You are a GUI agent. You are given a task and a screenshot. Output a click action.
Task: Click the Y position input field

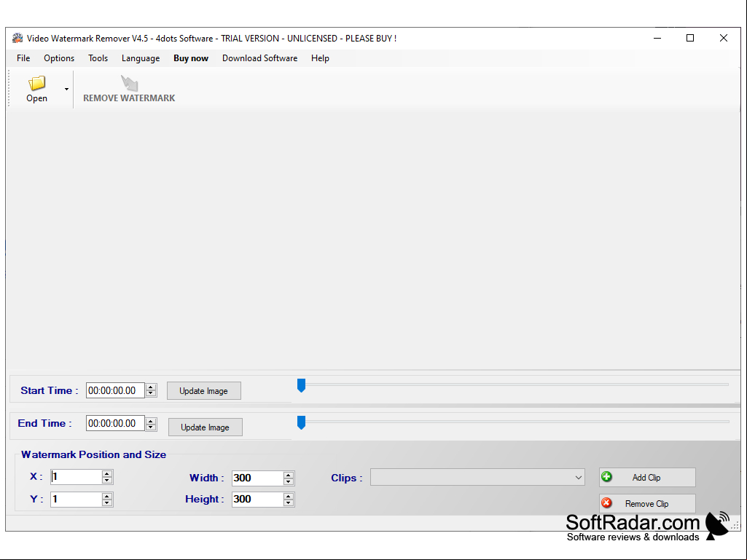(77, 499)
